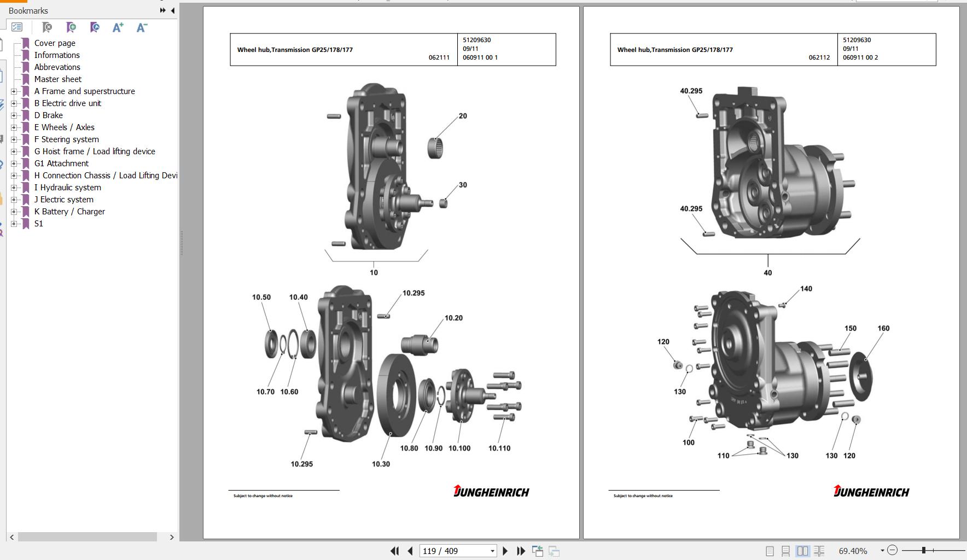Image resolution: width=967 pixels, height=560 pixels.
Task: Click the zoom out minus button
Action: click(x=892, y=550)
